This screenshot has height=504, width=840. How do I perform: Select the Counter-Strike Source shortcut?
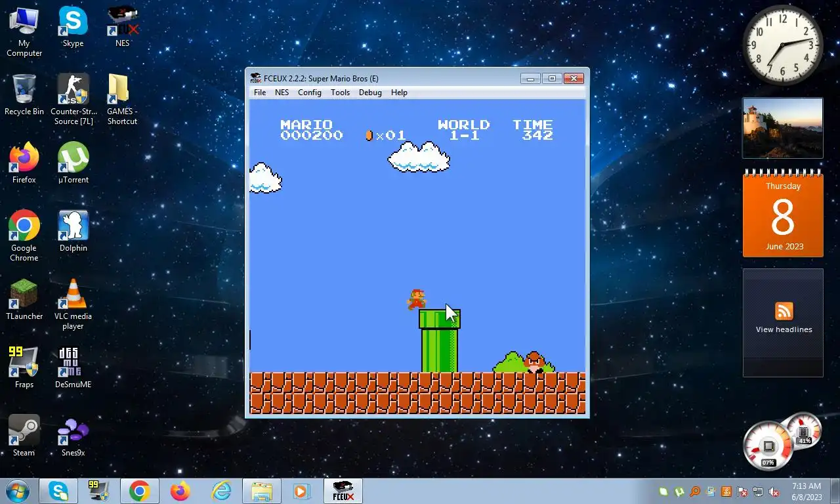point(73,100)
